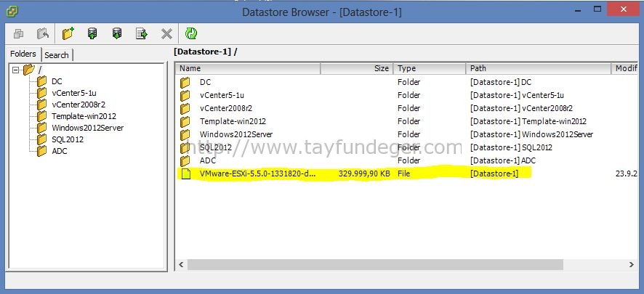
Task: Click the upload files to datastore icon
Action: pos(92,33)
